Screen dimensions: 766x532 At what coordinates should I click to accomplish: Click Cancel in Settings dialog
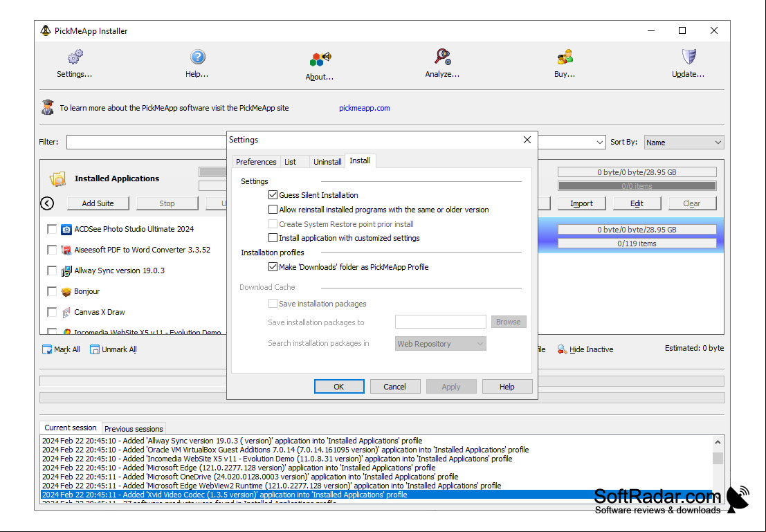coord(394,387)
